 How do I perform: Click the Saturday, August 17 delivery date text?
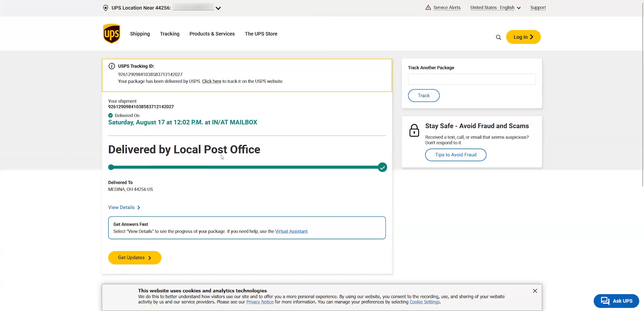pyautogui.click(x=183, y=122)
